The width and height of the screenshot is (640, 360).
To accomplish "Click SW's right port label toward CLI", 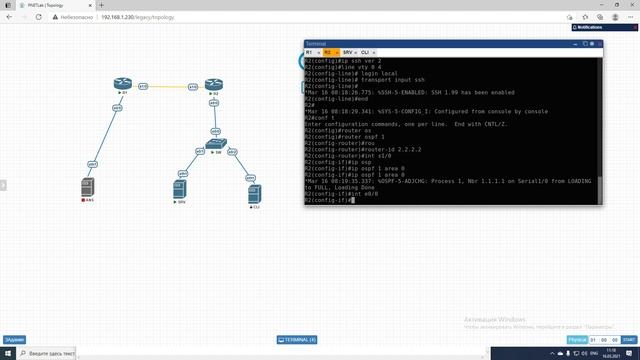I will [232, 152].
